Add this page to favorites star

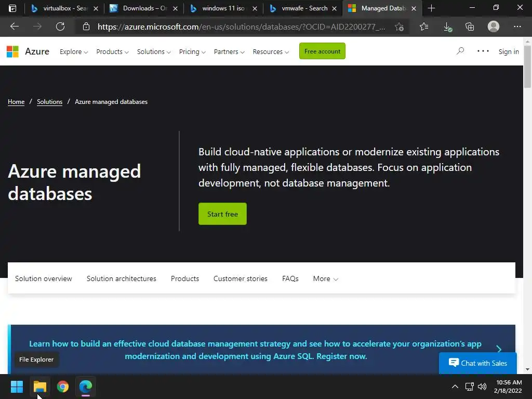[x=399, y=27]
